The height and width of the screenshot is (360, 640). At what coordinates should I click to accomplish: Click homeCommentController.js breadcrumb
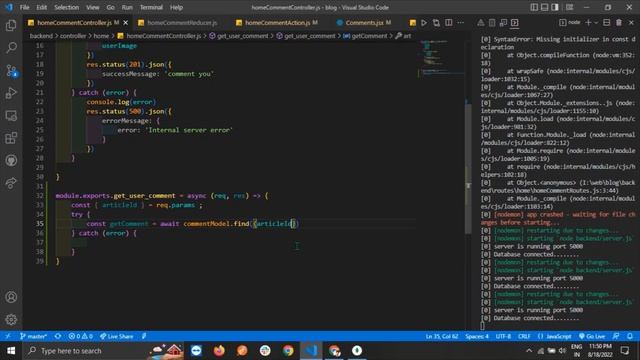coord(159,36)
